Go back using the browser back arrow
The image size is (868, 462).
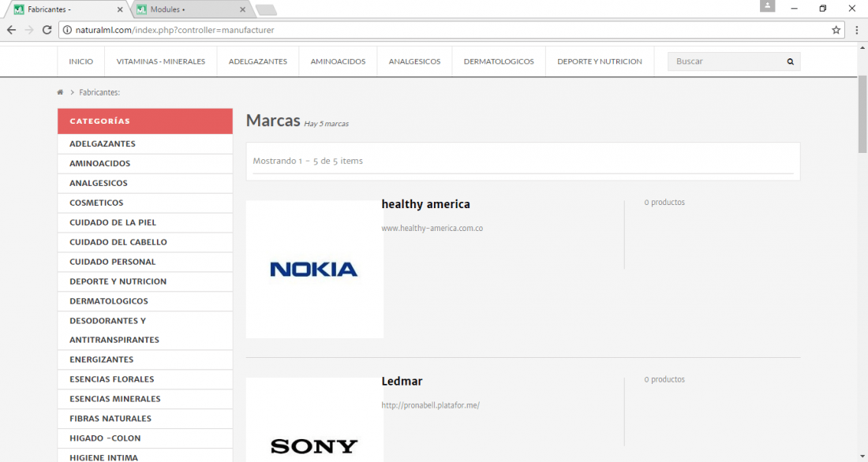11,30
